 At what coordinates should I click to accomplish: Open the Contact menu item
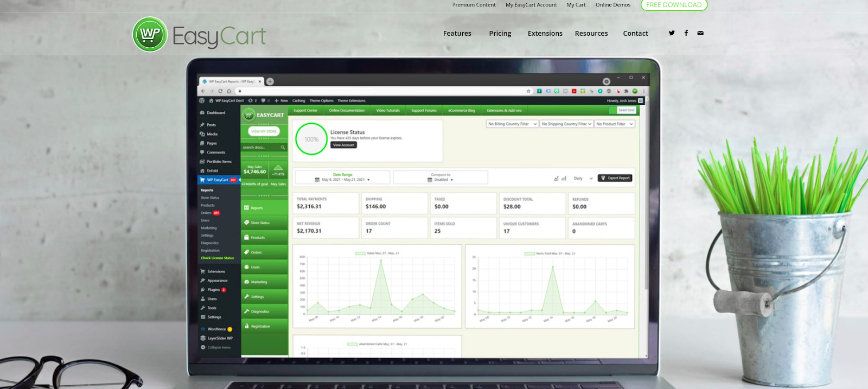636,33
